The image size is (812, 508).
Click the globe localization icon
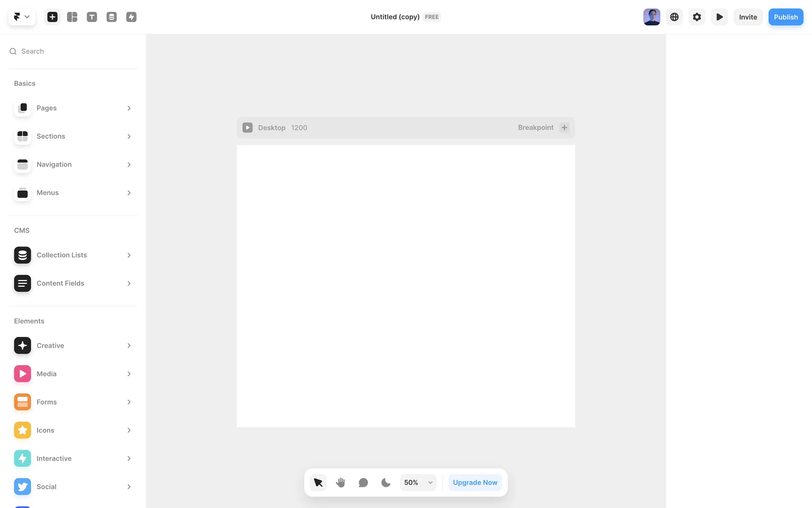[x=674, y=17]
